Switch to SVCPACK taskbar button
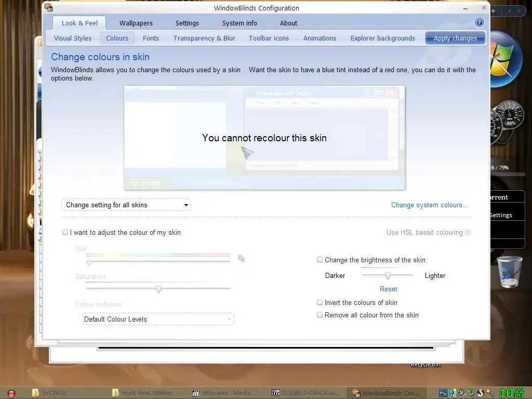The width and height of the screenshot is (532, 399). click(x=49, y=393)
